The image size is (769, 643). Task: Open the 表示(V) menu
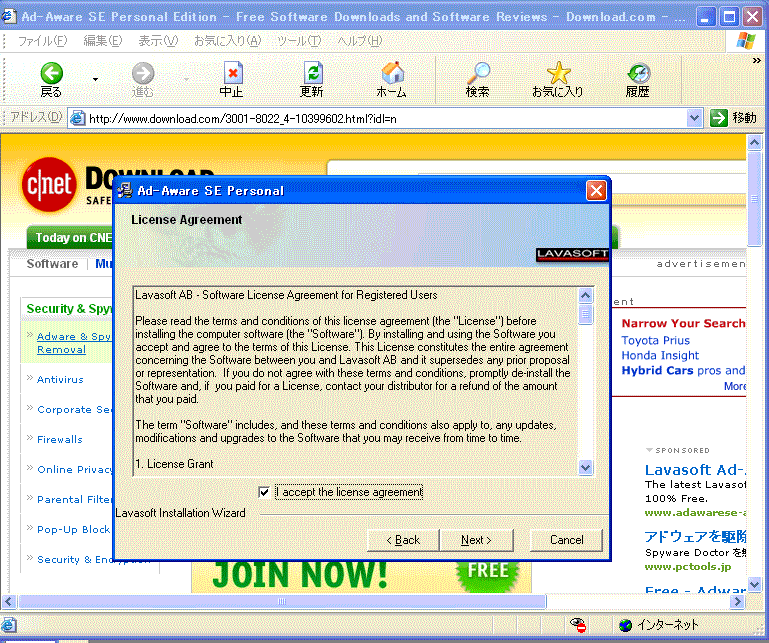[x=158, y=41]
